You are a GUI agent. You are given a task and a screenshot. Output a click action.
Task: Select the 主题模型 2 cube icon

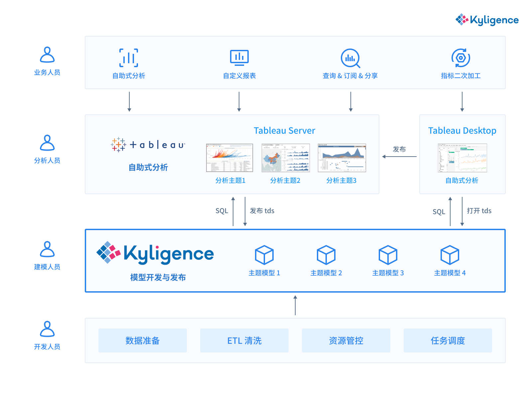click(326, 255)
